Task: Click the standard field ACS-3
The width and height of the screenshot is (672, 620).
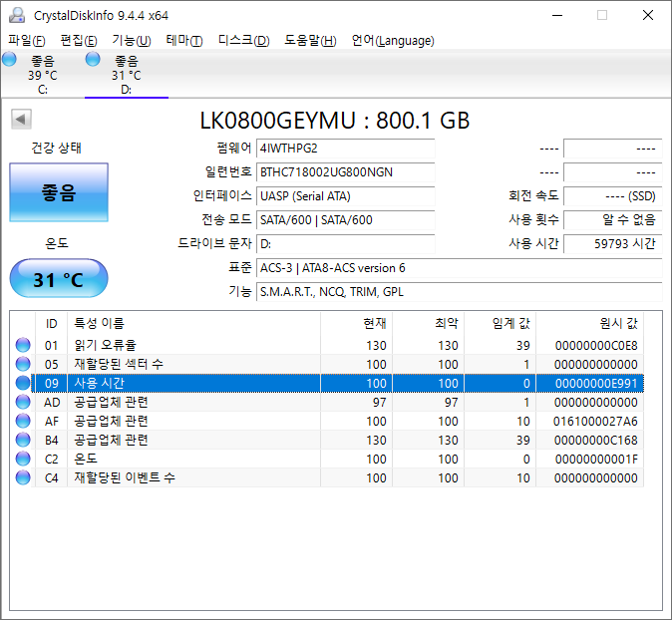Action: (460, 268)
